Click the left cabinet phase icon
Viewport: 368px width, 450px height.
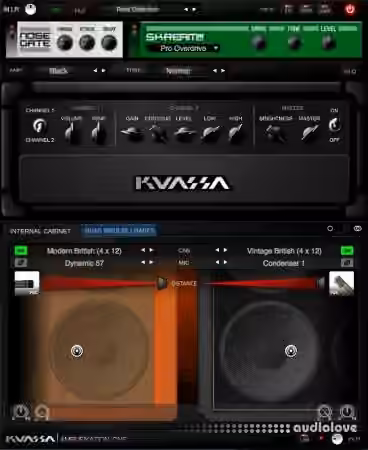point(21,263)
